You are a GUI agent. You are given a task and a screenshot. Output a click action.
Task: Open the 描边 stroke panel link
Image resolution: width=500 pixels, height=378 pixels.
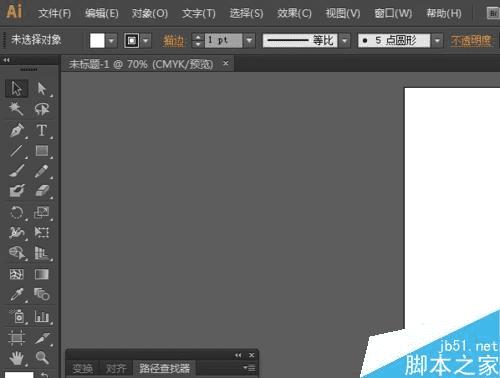tap(173, 41)
